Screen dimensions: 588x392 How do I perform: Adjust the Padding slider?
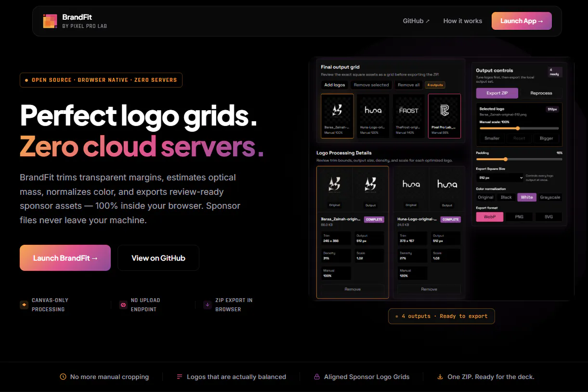[x=519, y=159]
